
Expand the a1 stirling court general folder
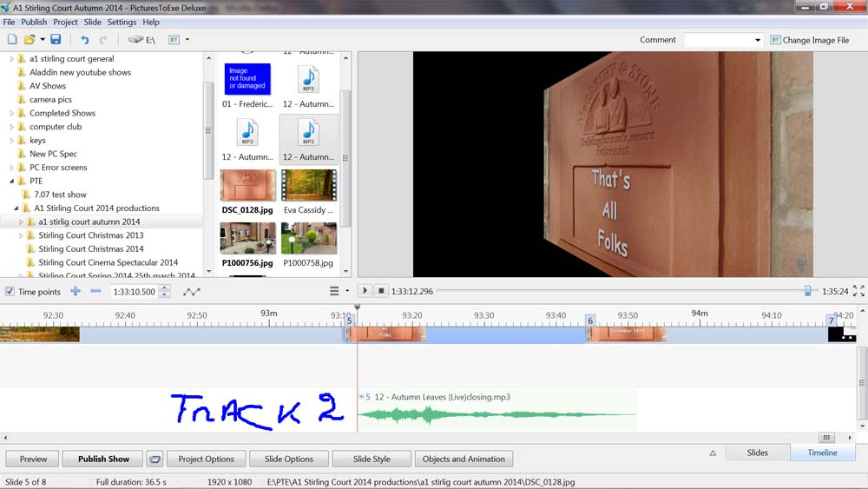pyautogui.click(x=11, y=59)
